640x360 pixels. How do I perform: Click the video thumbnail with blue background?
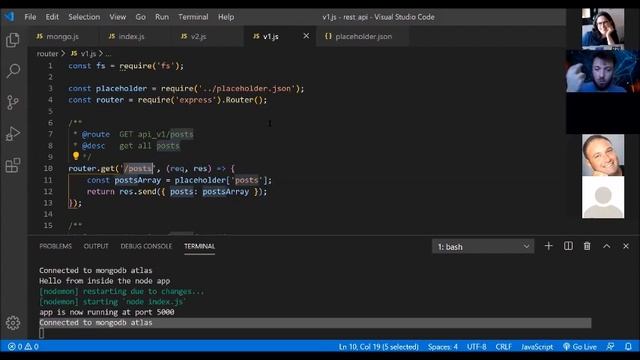pyautogui.click(x=603, y=71)
